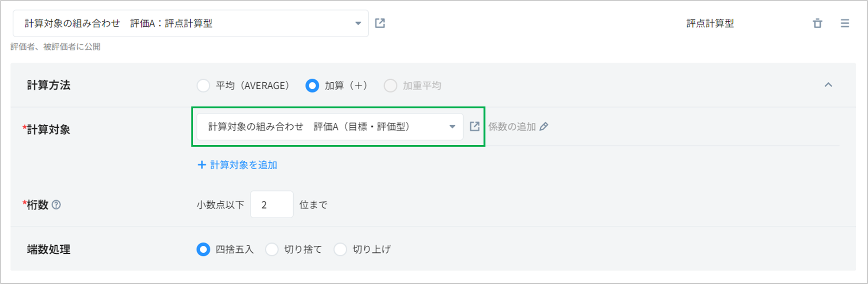Select the 加重平均 radio option
The image size is (868, 284).
(390, 85)
